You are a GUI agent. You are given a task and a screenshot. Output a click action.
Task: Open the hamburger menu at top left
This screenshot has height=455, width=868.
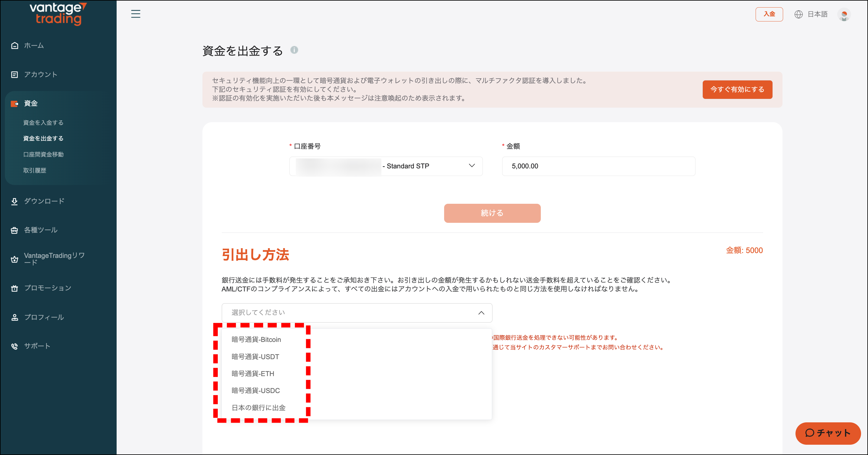[x=136, y=14]
